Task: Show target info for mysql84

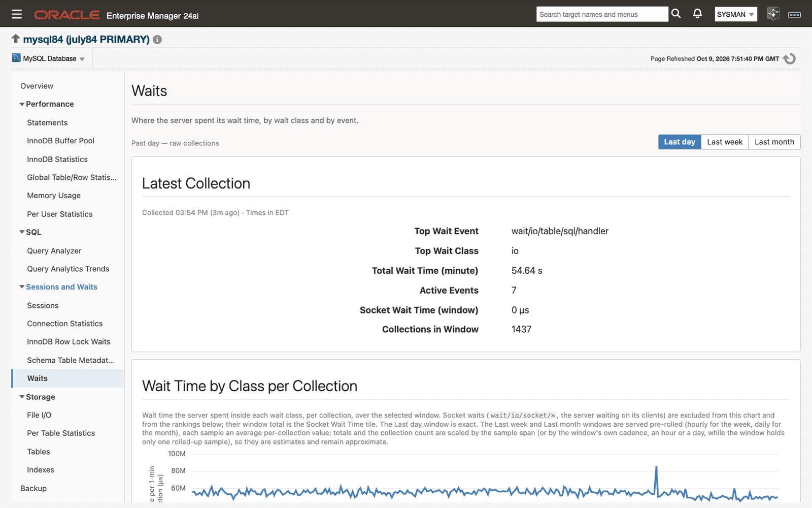Action: [157, 40]
